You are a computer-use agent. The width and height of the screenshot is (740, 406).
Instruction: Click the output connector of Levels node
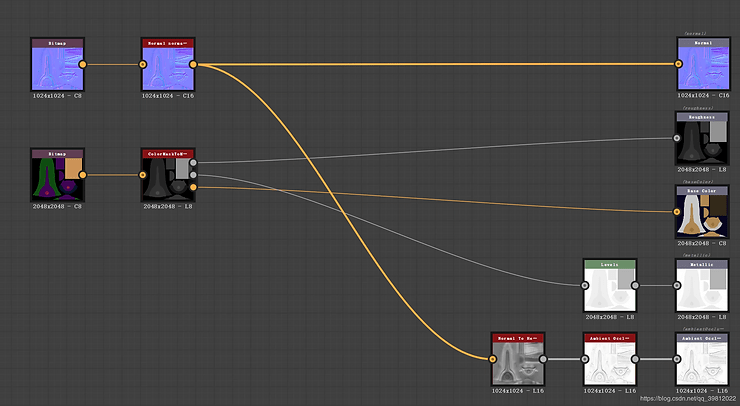[x=635, y=284]
